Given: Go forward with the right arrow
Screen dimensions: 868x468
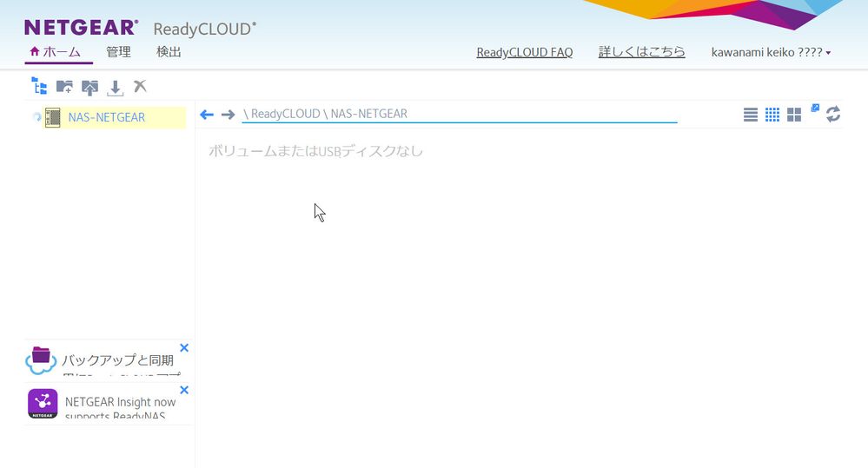Looking at the screenshot, I should [x=228, y=115].
